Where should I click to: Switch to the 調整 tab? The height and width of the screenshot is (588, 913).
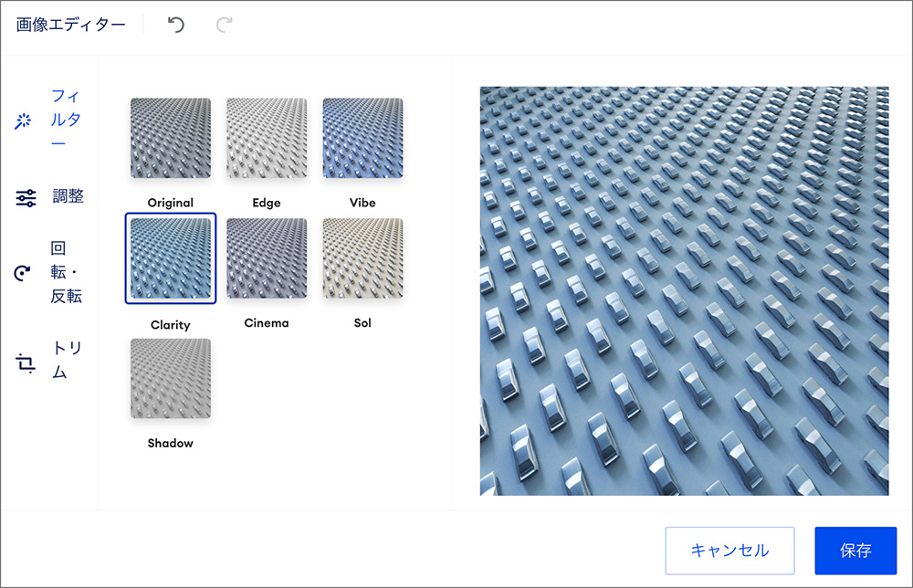tap(49, 197)
